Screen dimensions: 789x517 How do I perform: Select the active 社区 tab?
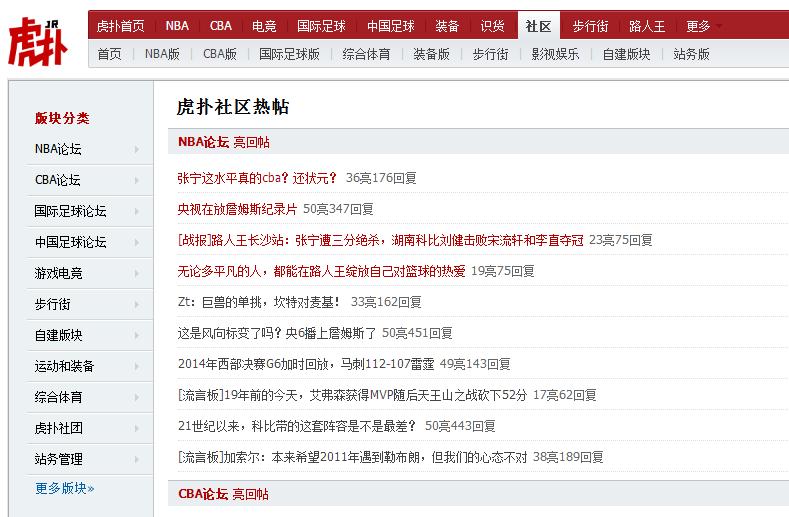pyautogui.click(x=538, y=26)
